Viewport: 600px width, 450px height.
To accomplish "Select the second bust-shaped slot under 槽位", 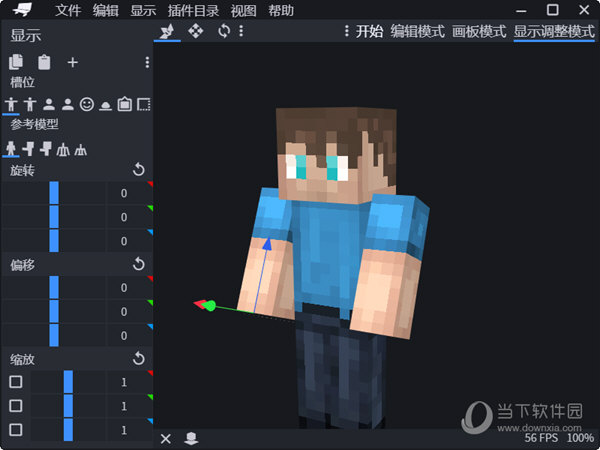I will click(x=68, y=104).
